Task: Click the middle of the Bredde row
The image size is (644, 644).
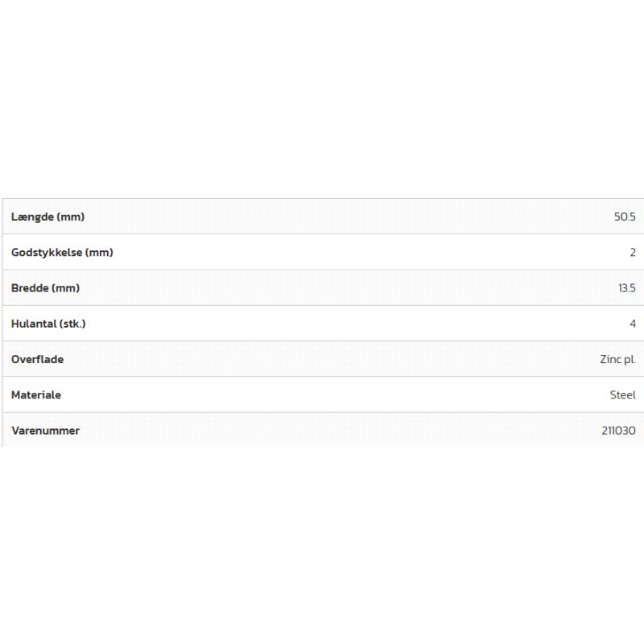Action: (x=322, y=288)
